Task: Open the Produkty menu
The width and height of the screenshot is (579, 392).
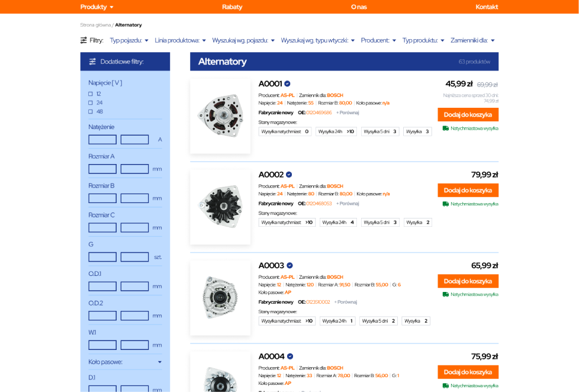Action: [97, 7]
